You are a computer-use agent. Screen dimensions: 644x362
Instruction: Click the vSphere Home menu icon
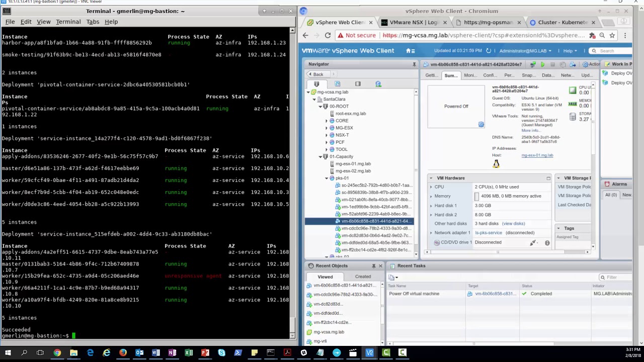[410, 51]
